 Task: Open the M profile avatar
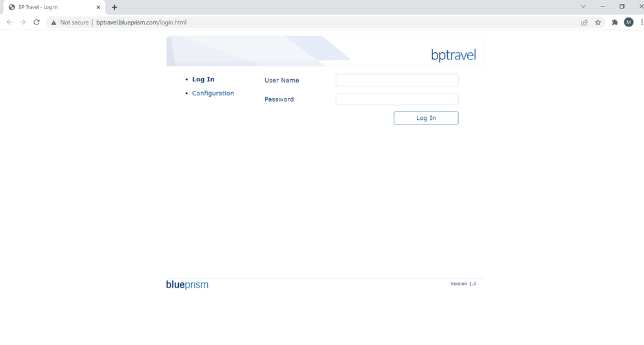(x=629, y=22)
